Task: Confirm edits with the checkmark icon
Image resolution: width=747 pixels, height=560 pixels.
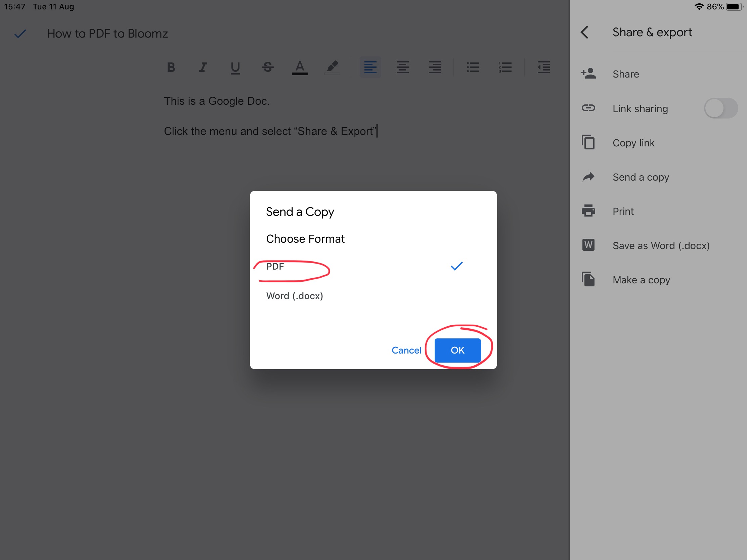Action: click(20, 34)
